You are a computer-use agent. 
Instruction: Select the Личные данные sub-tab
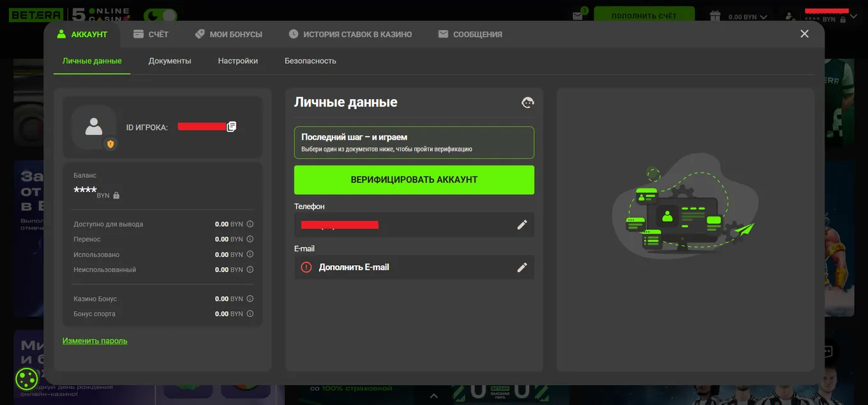(x=92, y=61)
